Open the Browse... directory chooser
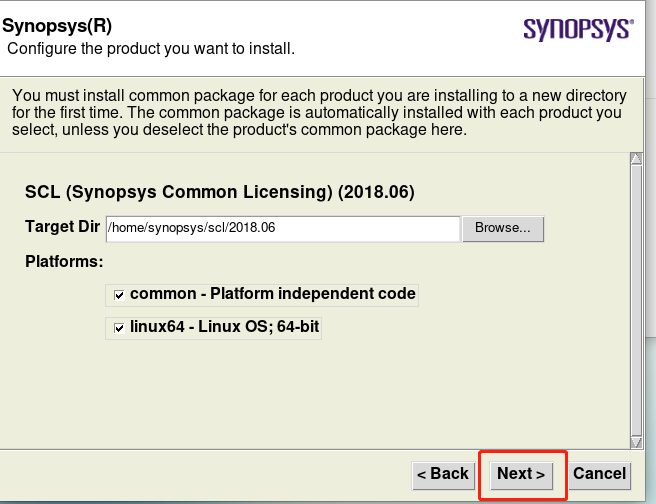Screen dimensions: 656x504 coord(503,228)
